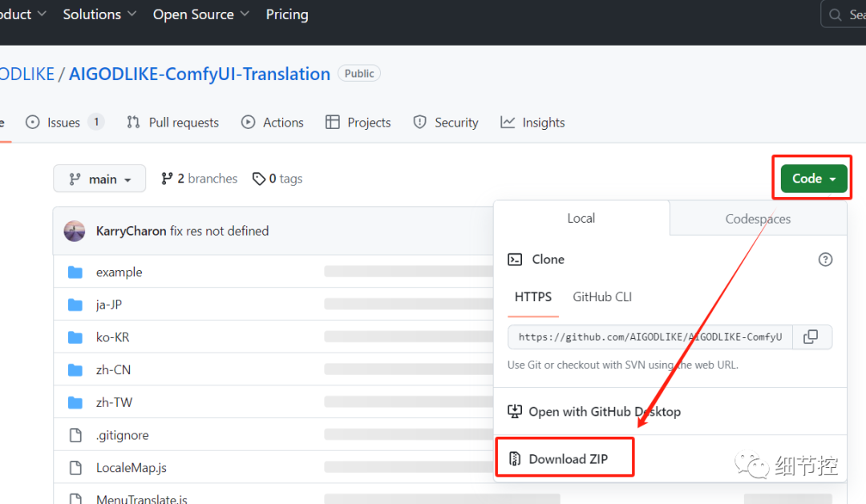
Task: Click the Security shield icon
Action: pyautogui.click(x=419, y=122)
